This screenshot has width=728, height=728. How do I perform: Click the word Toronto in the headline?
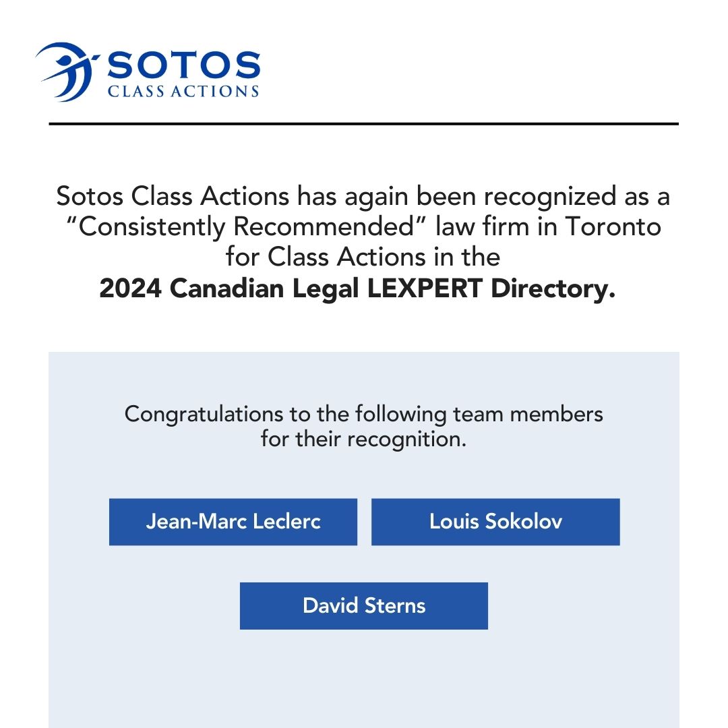coord(613,226)
